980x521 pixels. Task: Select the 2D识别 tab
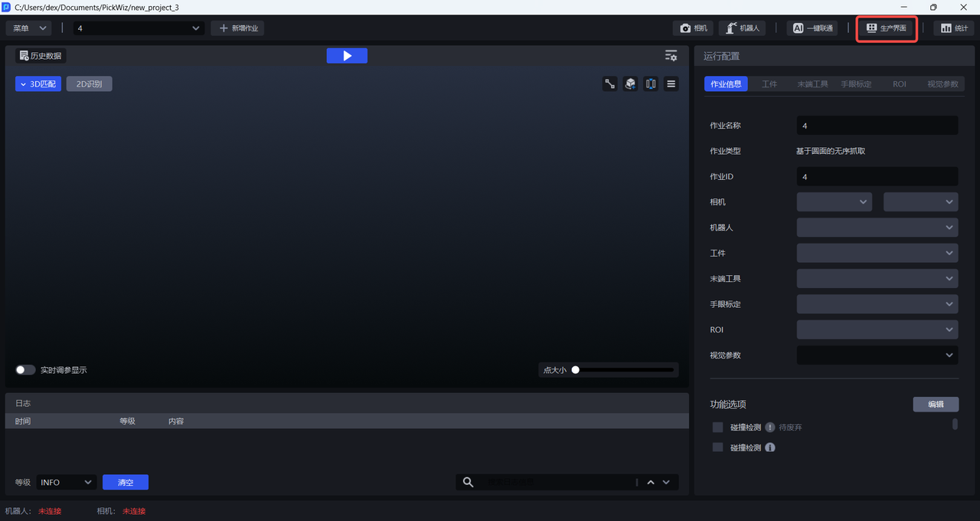coord(89,84)
